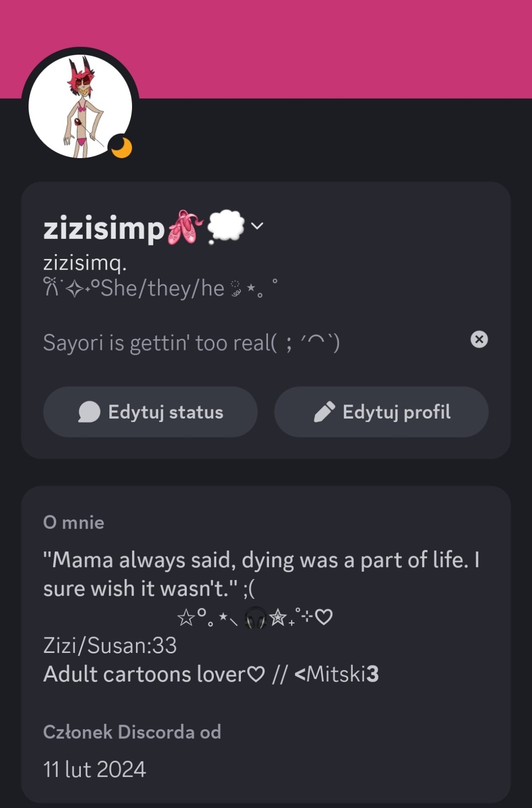The height and width of the screenshot is (808, 532).
Task: Clear the custom status with the X
Action: pos(479,340)
